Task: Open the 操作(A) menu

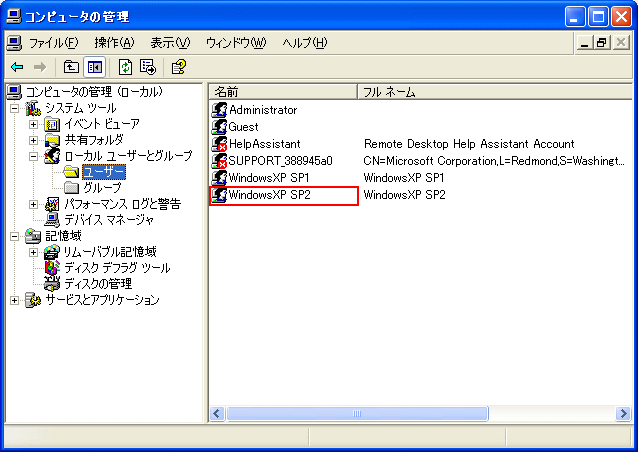Action: pos(114,43)
